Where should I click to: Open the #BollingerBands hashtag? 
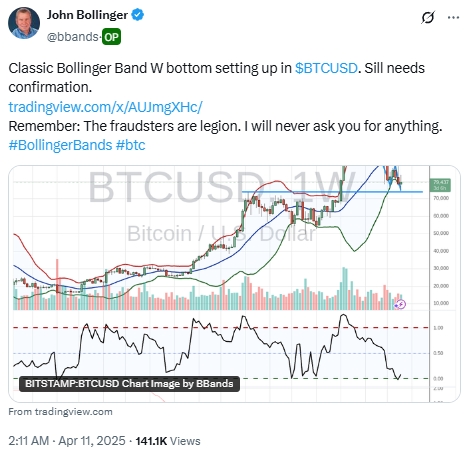tap(60, 145)
